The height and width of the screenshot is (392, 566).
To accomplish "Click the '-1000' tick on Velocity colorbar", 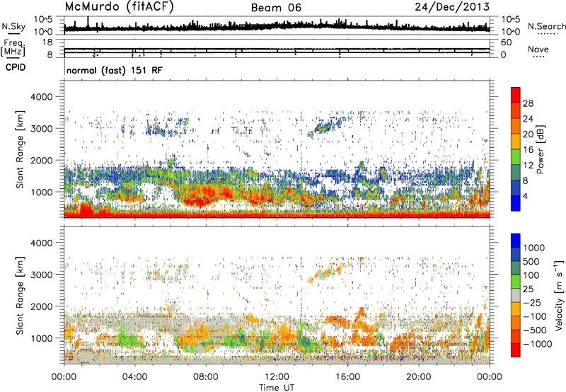I will [538, 344].
